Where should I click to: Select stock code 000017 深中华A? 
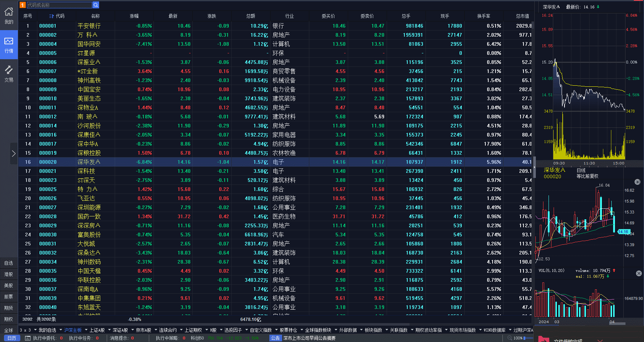coord(48,144)
